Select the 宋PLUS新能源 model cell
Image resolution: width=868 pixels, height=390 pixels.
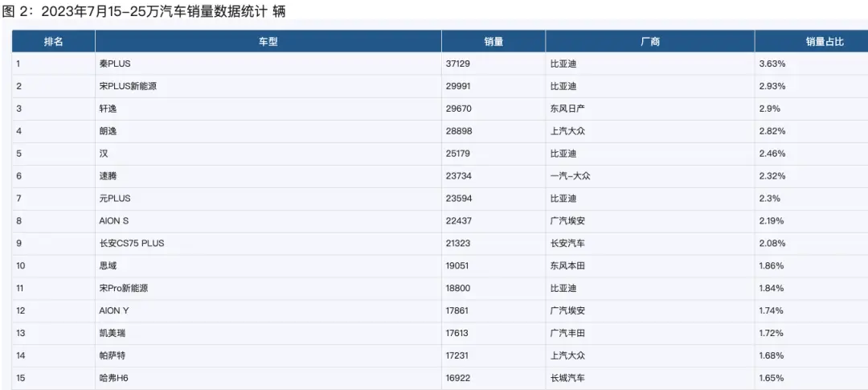(127, 86)
